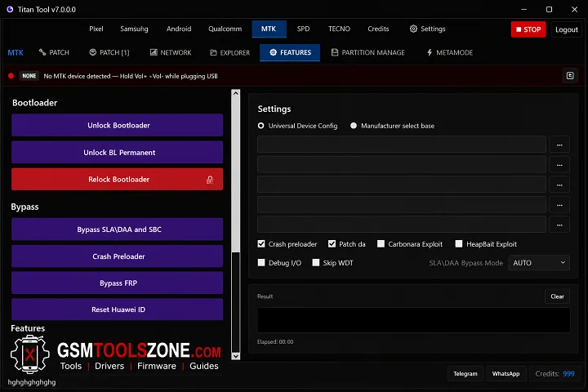Screen dimensions: 588x392
Task: Click the NONE device status badge
Action: coord(29,76)
